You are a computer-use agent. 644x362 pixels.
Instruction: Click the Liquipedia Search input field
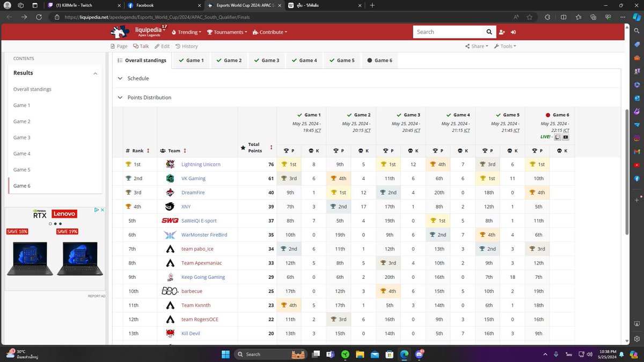point(448,32)
